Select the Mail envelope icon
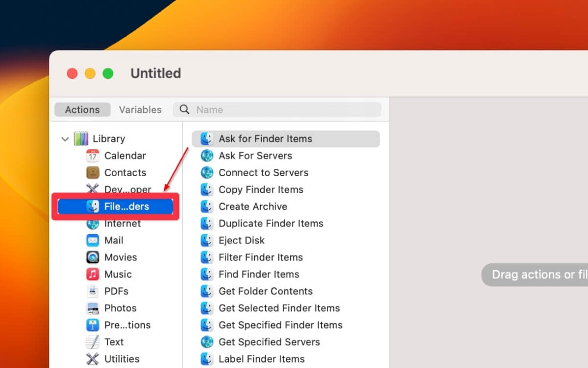Screen dimensions: 588x368 coord(93,240)
